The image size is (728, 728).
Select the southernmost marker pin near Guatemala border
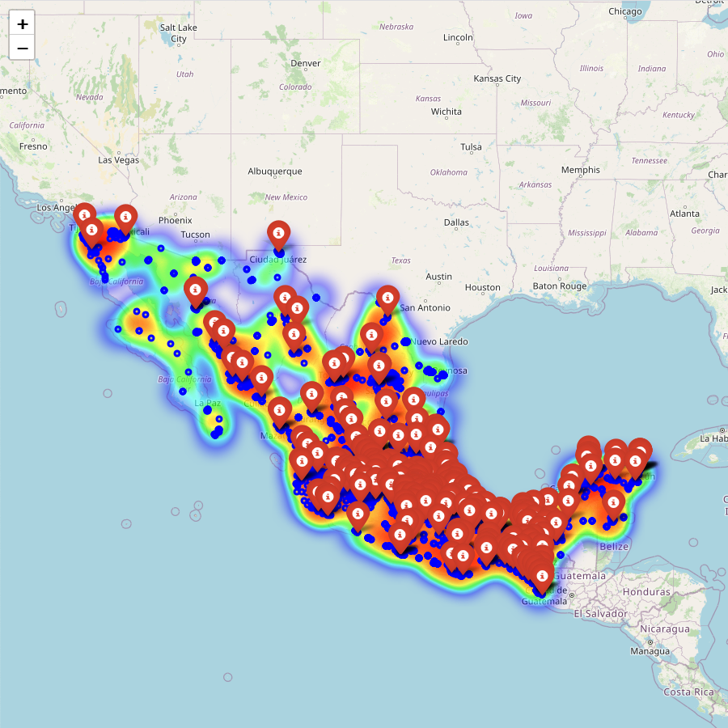pos(542,576)
